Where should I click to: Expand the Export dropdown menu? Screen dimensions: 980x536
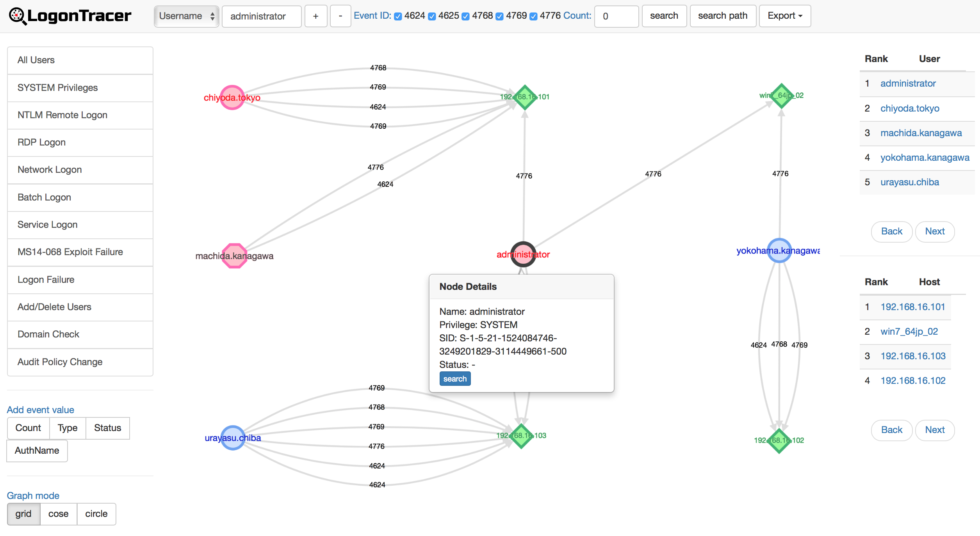coord(784,16)
